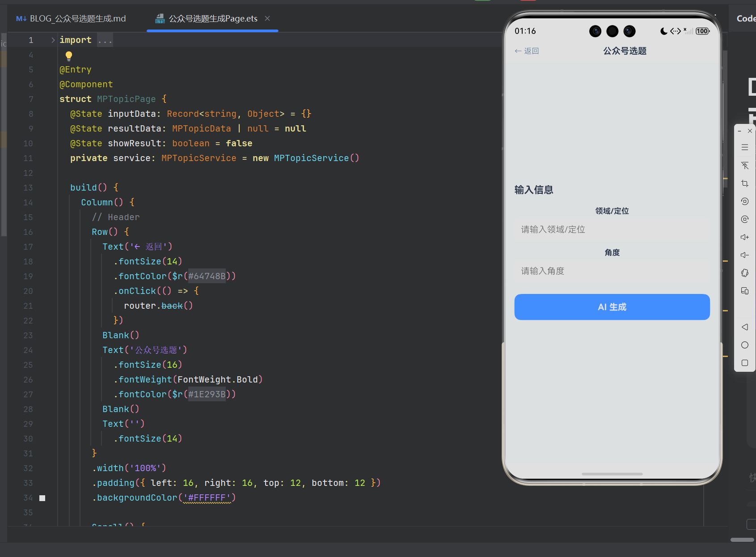Click the horizontal scrollbar thumb at bottom right
Screen dimensions: 756x557
742,540
